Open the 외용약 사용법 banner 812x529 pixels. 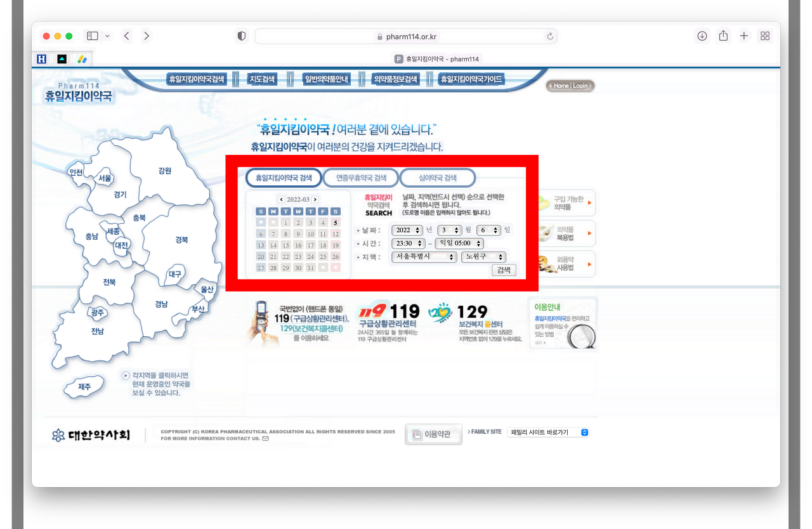(567, 264)
